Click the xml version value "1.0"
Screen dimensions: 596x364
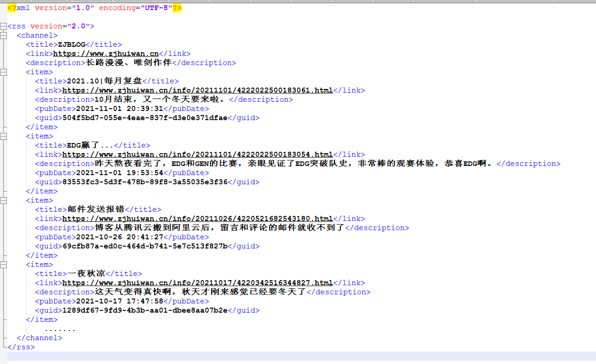click(x=83, y=8)
